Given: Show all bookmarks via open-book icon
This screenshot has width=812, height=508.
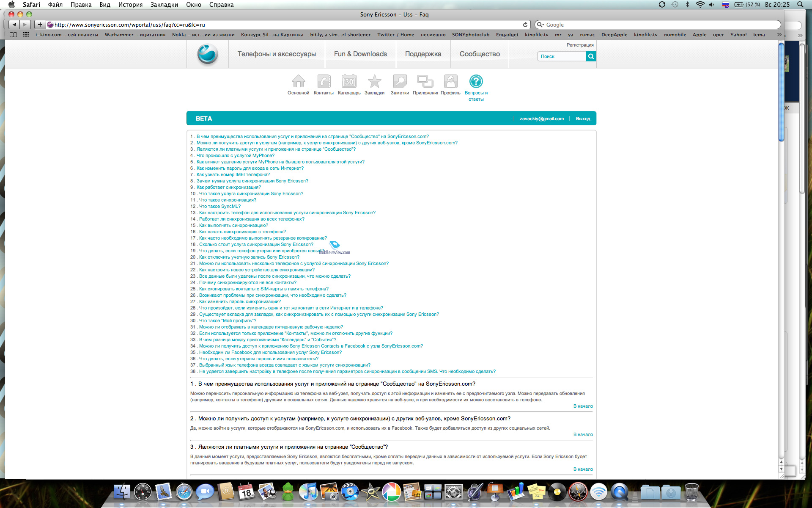Looking at the screenshot, I should 14,35.
